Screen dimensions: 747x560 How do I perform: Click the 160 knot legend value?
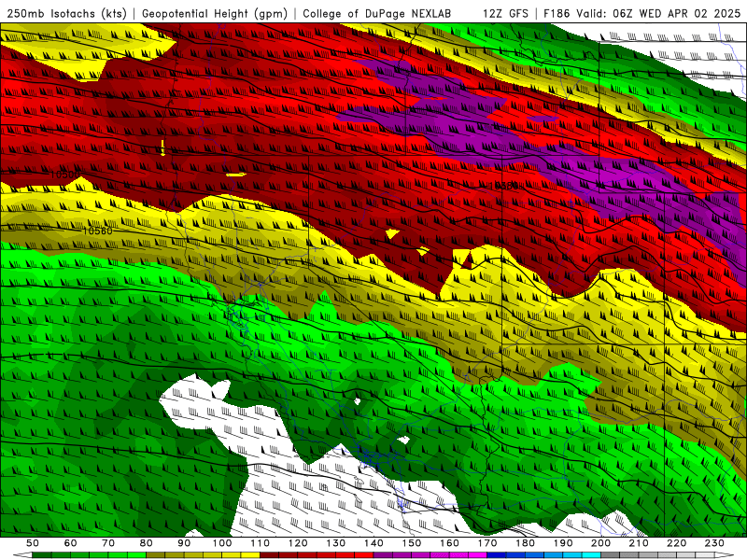coord(449,543)
